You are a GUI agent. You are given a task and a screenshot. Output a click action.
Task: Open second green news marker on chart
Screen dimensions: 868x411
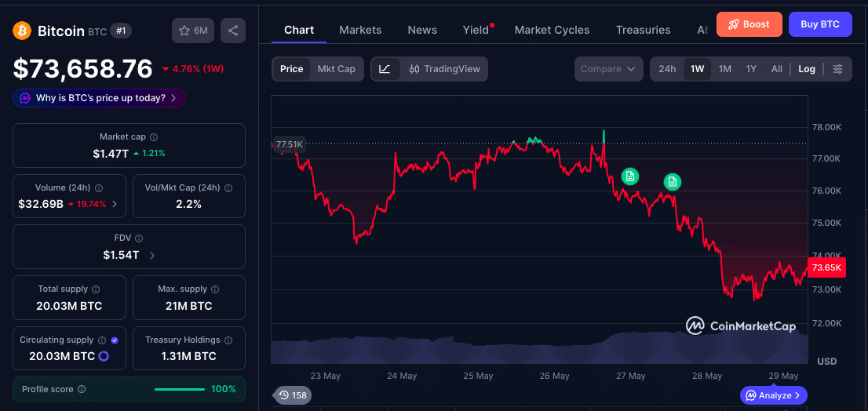point(673,181)
